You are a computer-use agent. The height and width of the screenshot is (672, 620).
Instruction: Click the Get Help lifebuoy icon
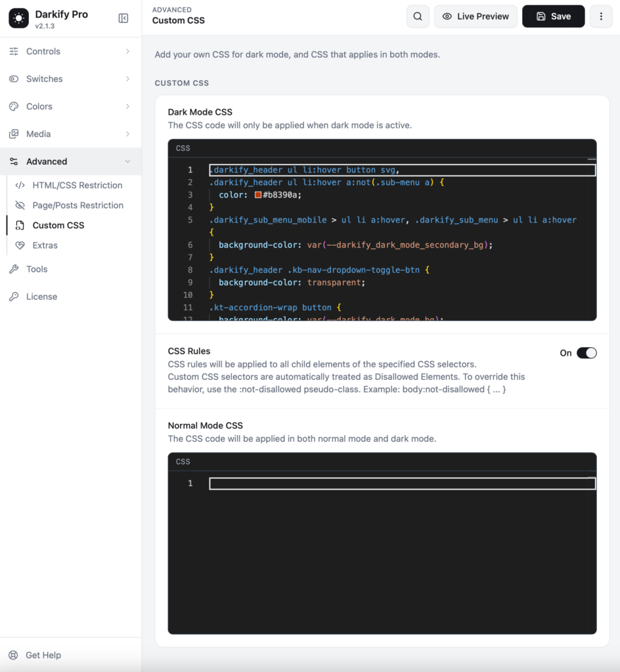(14, 655)
